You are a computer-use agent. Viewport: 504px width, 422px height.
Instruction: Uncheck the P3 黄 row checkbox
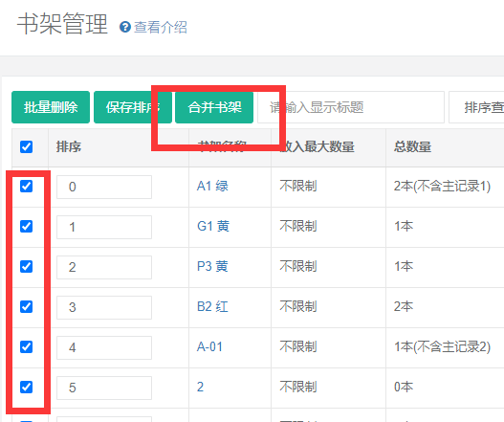pos(27,267)
